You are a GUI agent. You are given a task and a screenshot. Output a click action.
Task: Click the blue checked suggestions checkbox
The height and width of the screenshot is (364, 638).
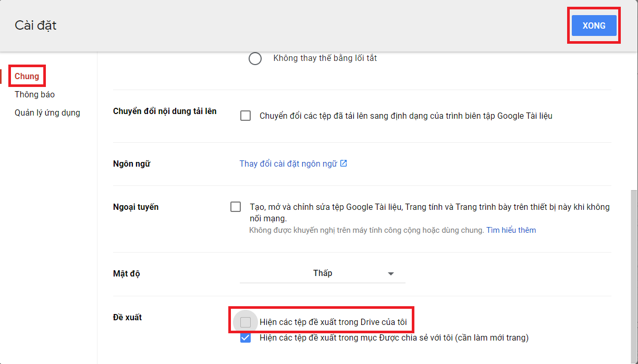[x=246, y=337]
